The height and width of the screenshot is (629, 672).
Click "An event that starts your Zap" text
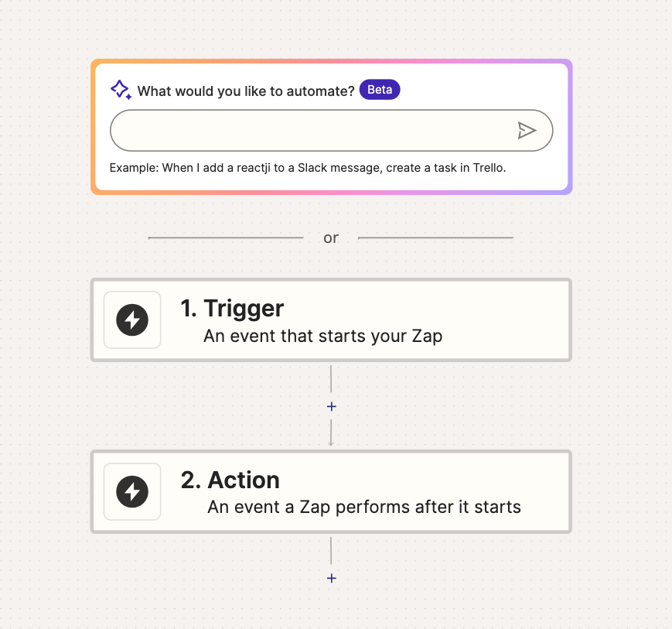click(322, 337)
